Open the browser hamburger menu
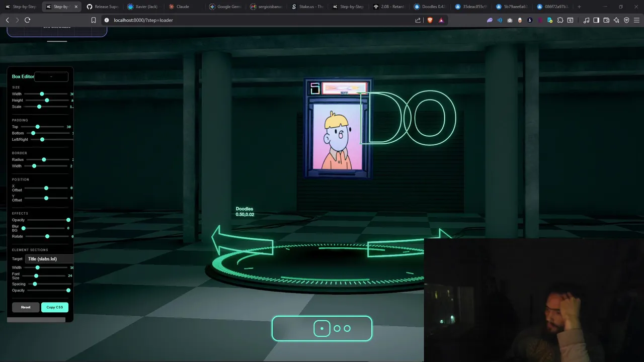Viewport: 644px width, 362px height. [636, 20]
